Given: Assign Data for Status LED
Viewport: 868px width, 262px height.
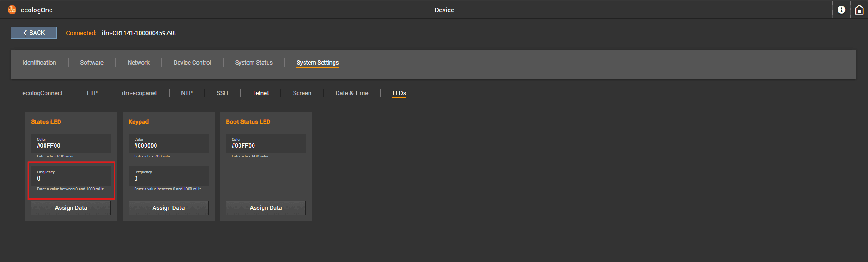Looking at the screenshot, I should [71, 208].
